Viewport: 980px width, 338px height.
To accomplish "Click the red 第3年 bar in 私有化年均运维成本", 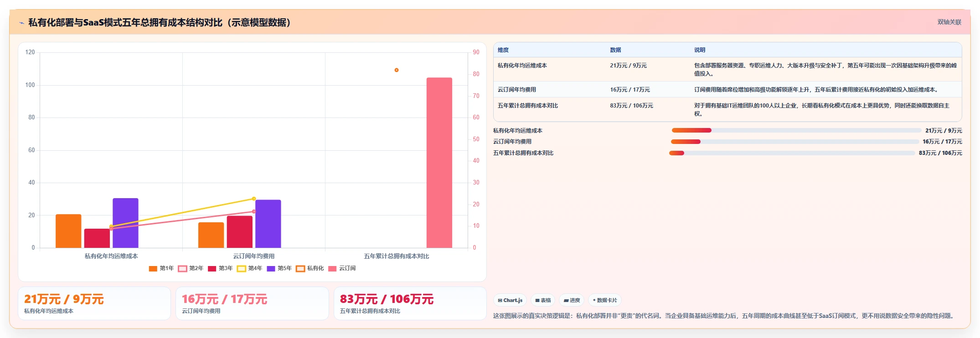I will click(97, 238).
